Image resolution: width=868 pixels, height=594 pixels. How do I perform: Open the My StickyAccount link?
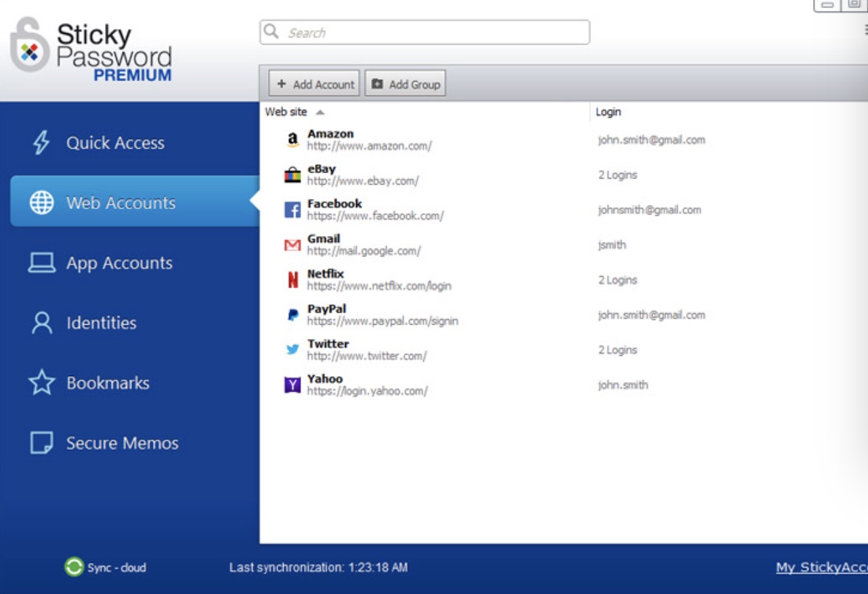coord(821,568)
